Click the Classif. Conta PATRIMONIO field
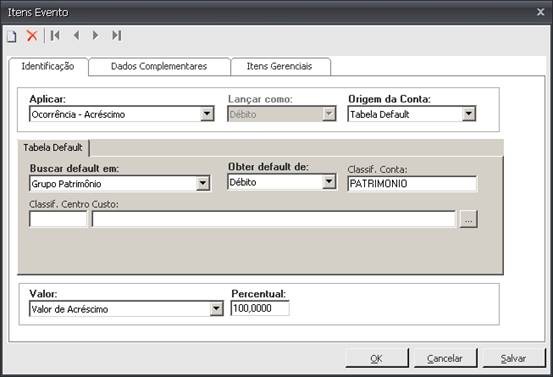This screenshot has height=377, width=553. pos(412,184)
